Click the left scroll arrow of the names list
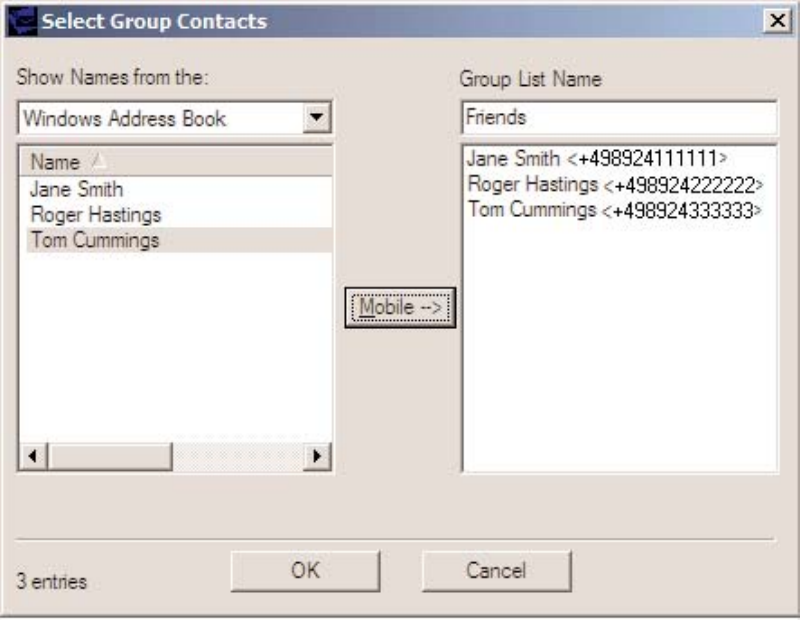Viewport: 800px width, 620px height. pos(33,456)
